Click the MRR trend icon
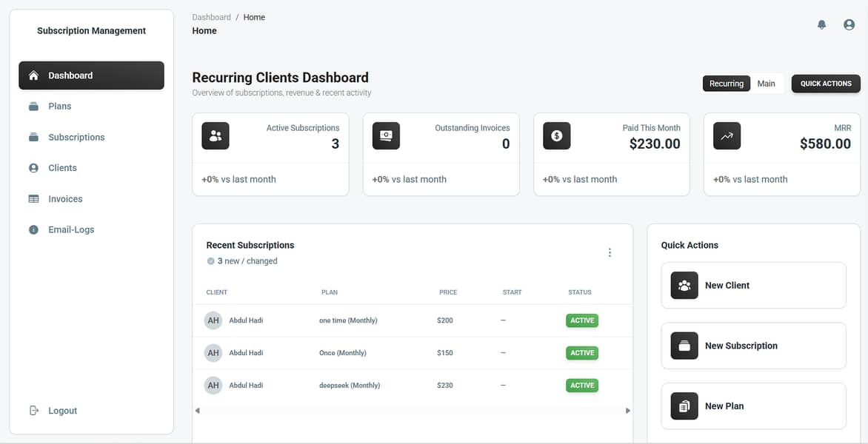The width and height of the screenshot is (868, 444). tap(727, 135)
